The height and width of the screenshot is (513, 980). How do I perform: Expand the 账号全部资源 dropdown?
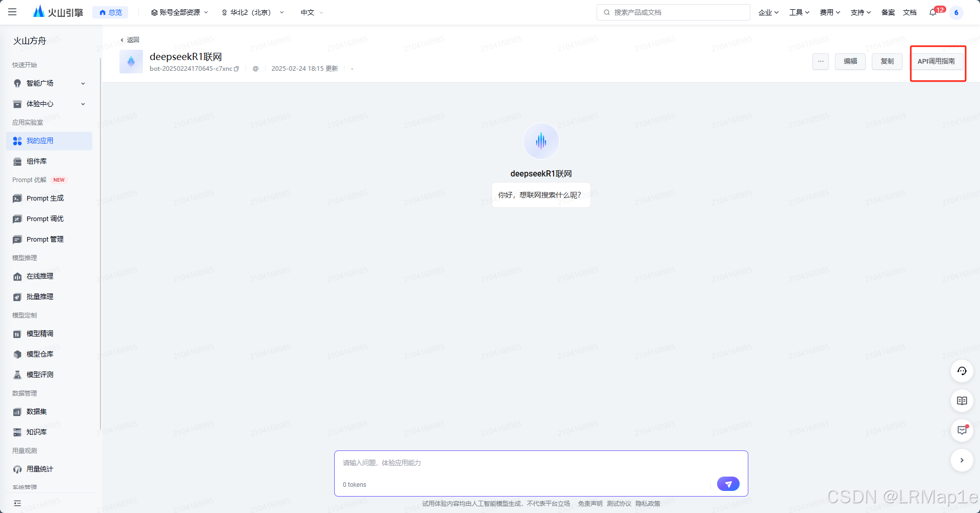coord(179,12)
